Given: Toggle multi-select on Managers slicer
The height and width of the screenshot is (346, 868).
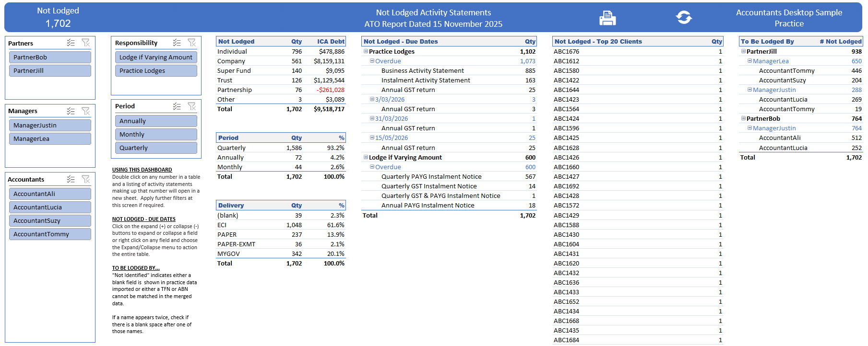Looking at the screenshot, I should click(x=71, y=111).
